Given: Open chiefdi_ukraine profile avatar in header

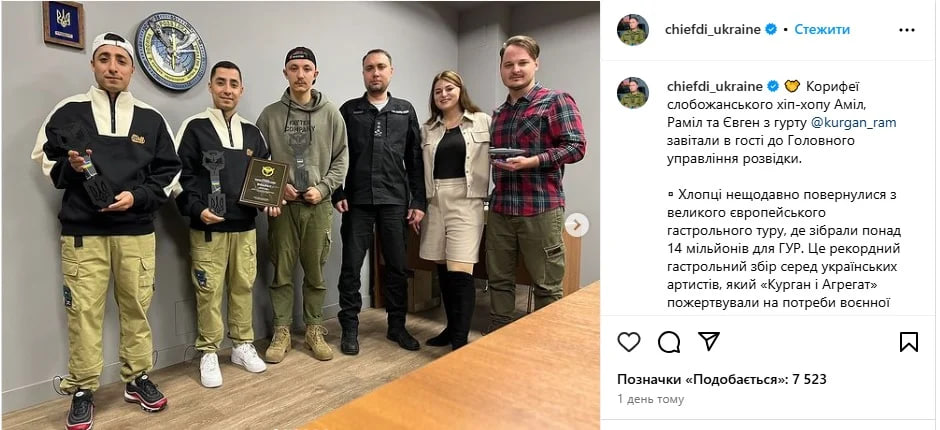Looking at the screenshot, I should click(633, 30).
